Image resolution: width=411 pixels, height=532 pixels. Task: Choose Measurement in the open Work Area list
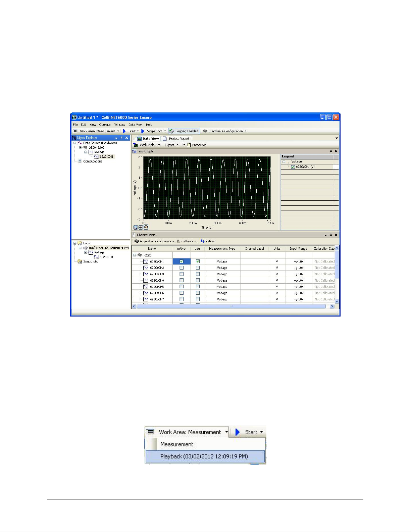pos(176,444)
